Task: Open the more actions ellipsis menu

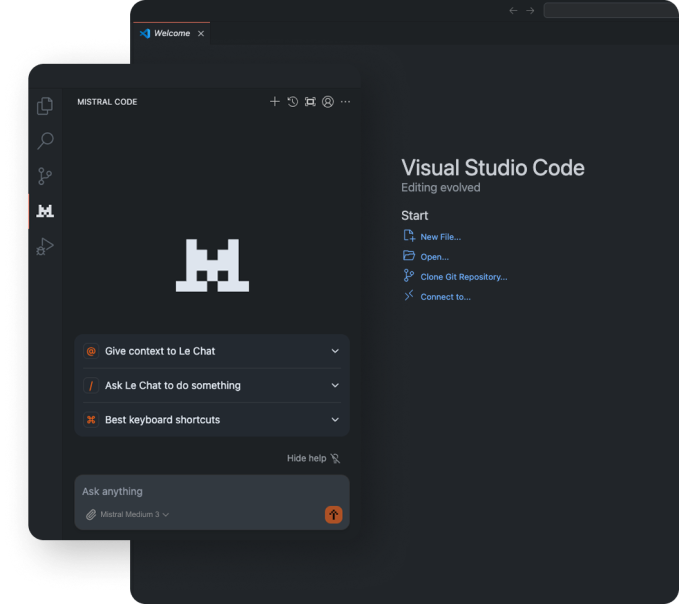Action: [x=345, y=102]
